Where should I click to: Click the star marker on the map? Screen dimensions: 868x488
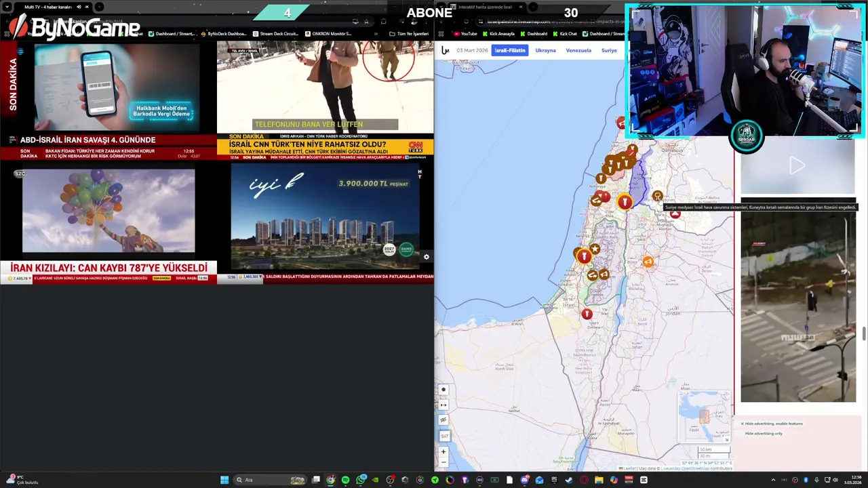595,249
